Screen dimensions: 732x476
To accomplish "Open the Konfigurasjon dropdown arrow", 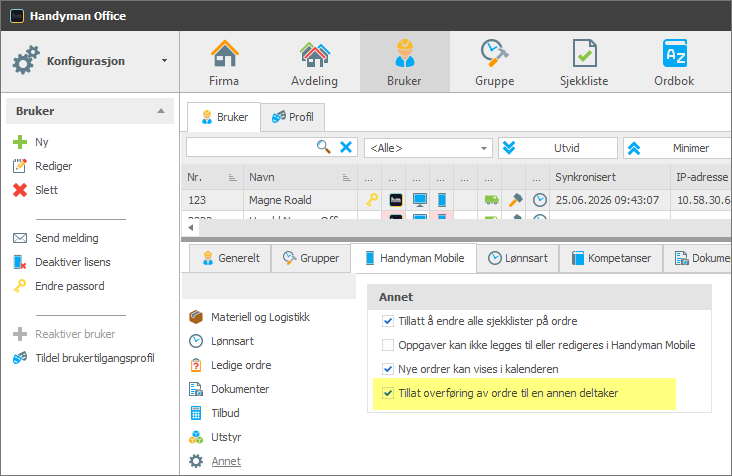I will [164, 61].
